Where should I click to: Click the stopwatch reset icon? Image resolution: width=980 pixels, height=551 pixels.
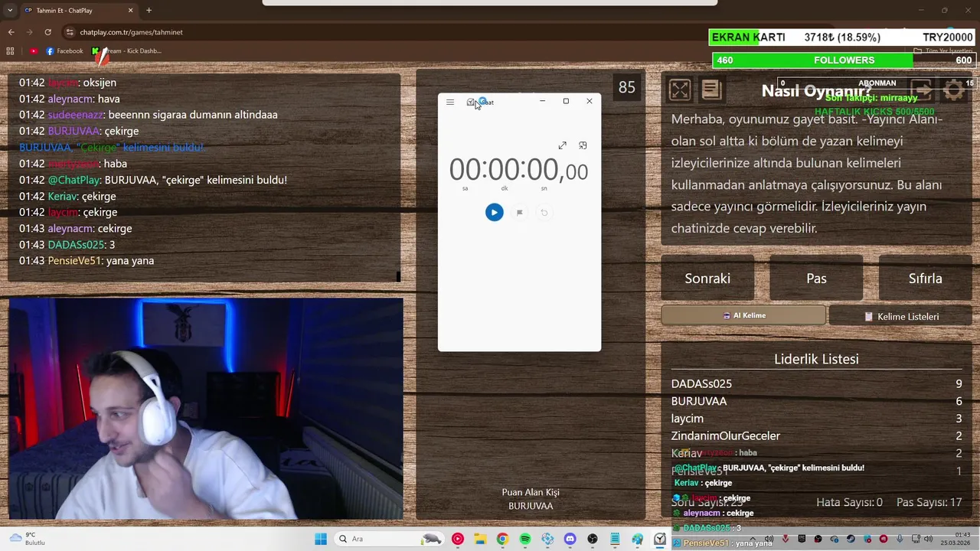(x=544, y=213)
